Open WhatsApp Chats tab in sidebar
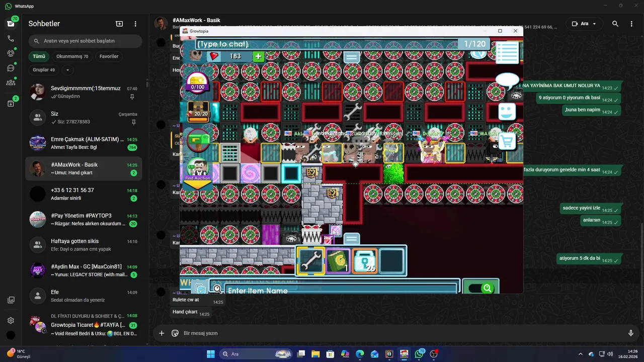This screenshot has width=644, height=362. [x=11, y=24]
